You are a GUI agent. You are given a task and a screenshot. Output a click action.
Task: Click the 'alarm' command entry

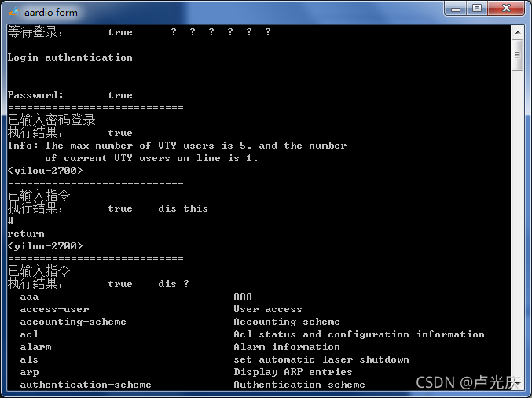pos(35,347)
